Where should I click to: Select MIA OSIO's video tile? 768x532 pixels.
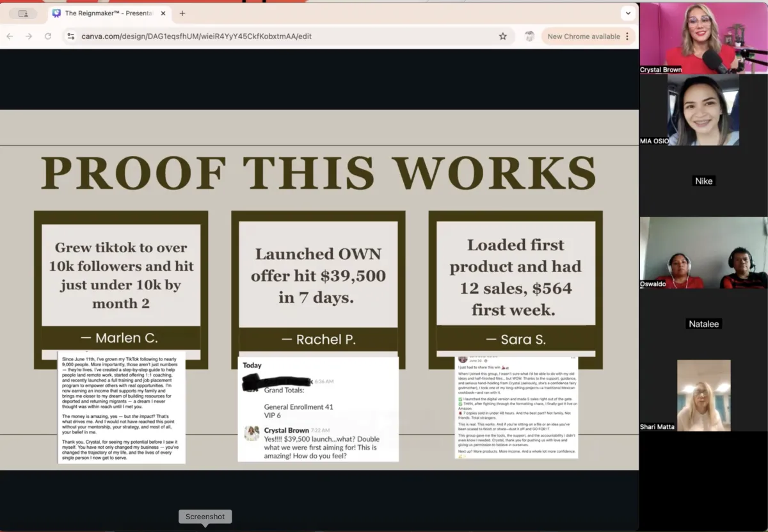tap(703, 110)
